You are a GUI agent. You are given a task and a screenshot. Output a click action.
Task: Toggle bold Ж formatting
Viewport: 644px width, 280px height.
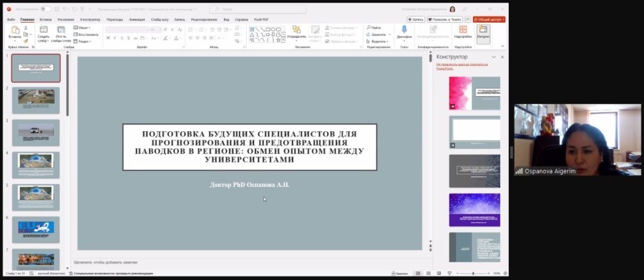[x=108, y=38]
